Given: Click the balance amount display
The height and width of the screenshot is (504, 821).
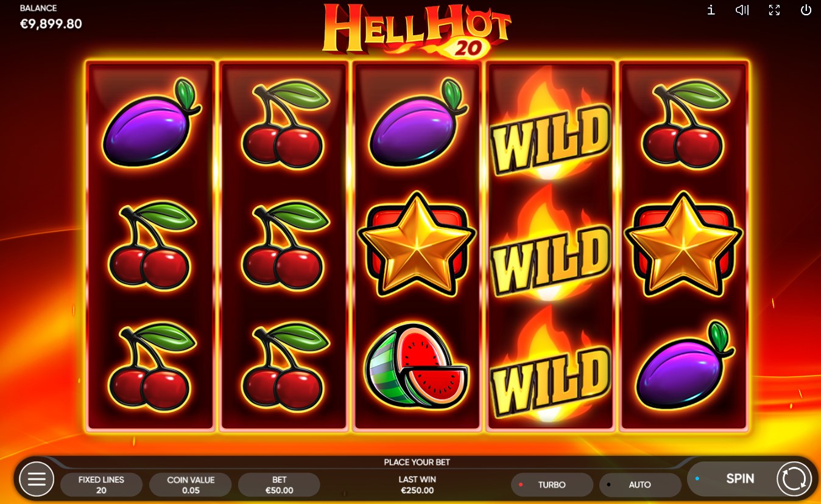Looking at the screenshot, I should click(51, 24).
